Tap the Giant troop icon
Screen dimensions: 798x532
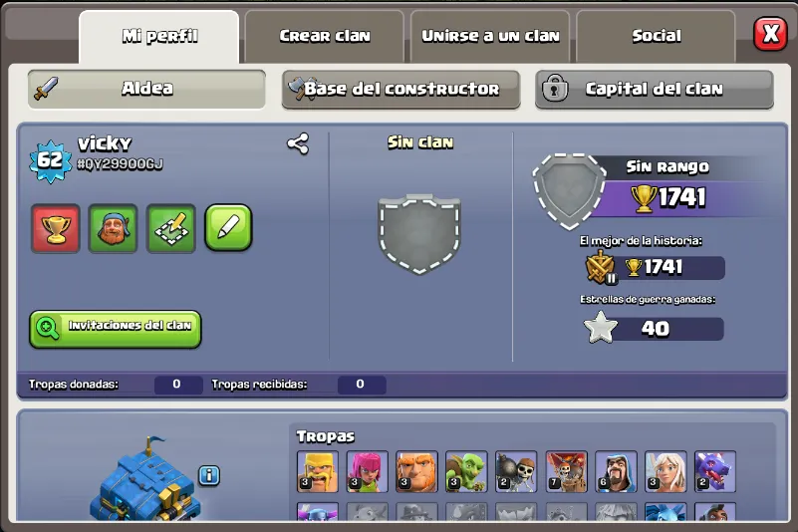[x=416, y=471]
